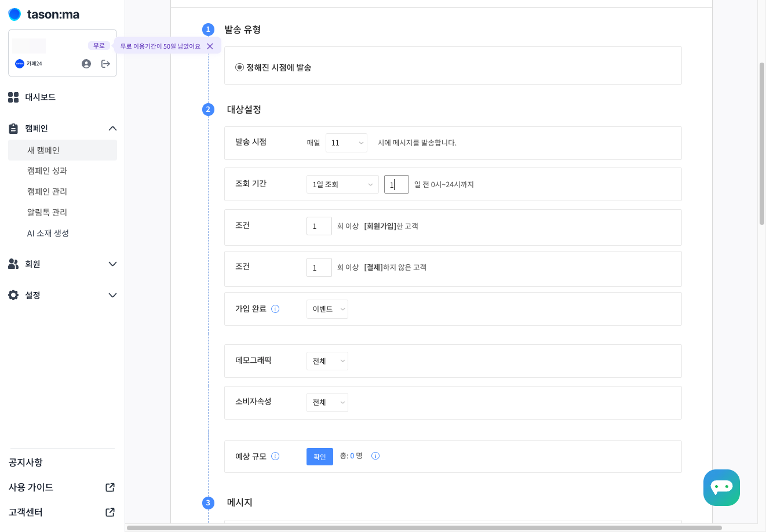Viewport: 766px width, 532px height.
Task: Click the [회원가입]한 고객 text
Action: (x=391, y=226)
